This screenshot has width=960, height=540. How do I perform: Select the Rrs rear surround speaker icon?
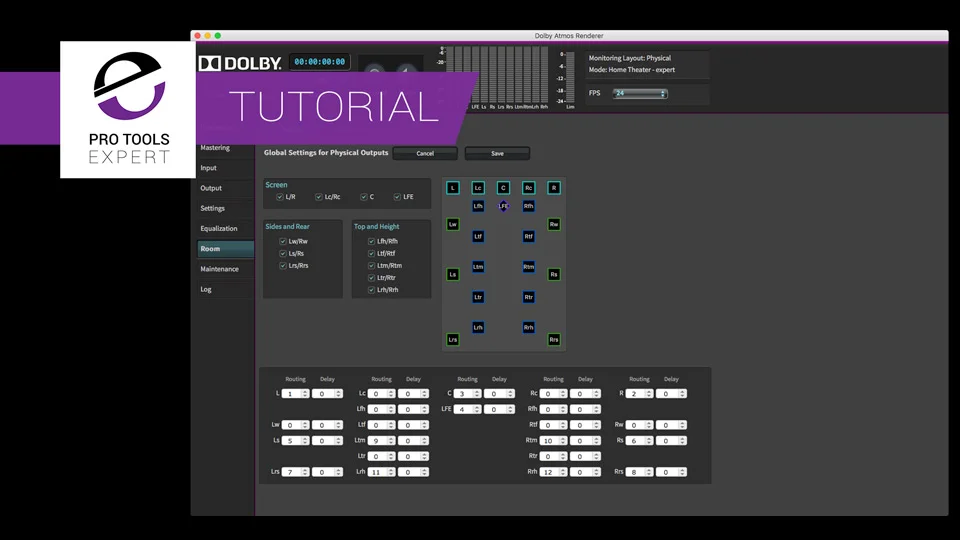[553, 339]
